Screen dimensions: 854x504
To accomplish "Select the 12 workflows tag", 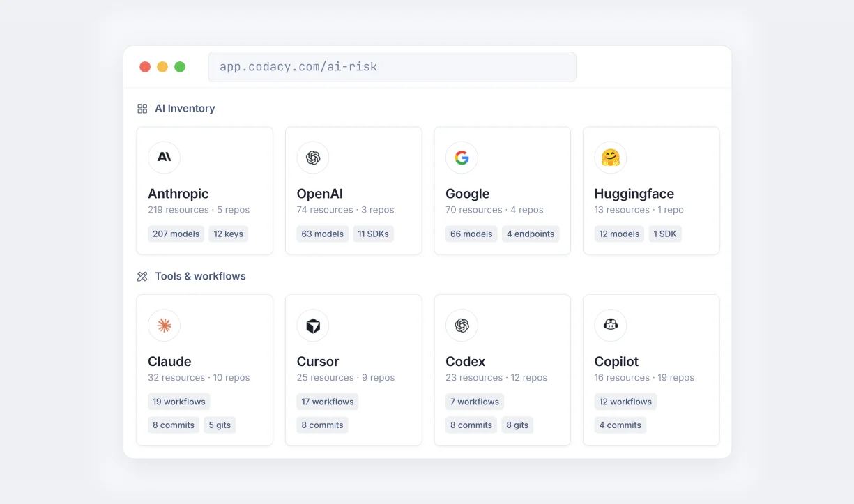I will click(x=625, y=402).
